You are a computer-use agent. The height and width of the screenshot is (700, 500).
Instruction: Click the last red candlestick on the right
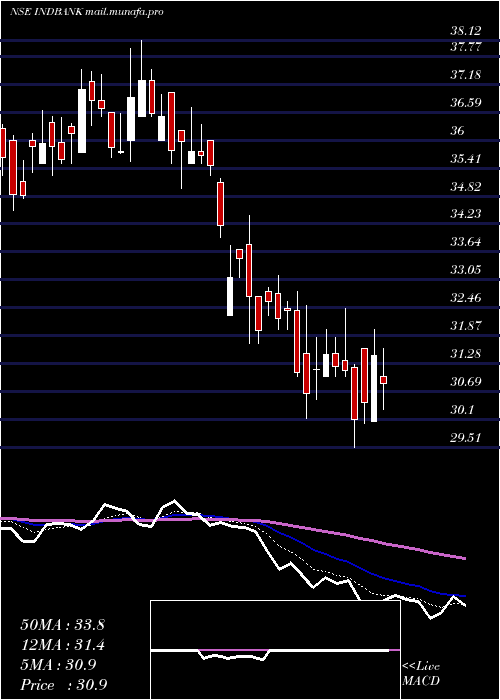coord(383,380)
